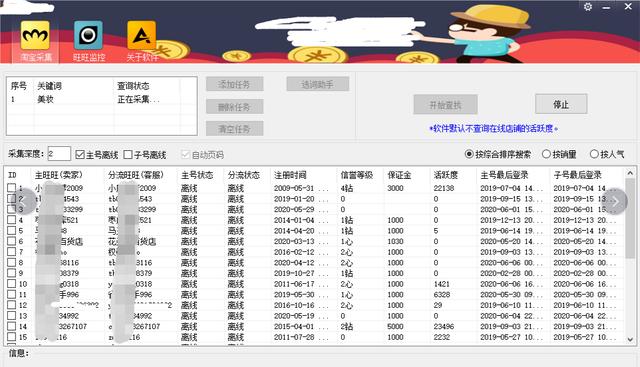Select the 按销量 radio option
Viewport: 640px width, 367px height.
546,154
